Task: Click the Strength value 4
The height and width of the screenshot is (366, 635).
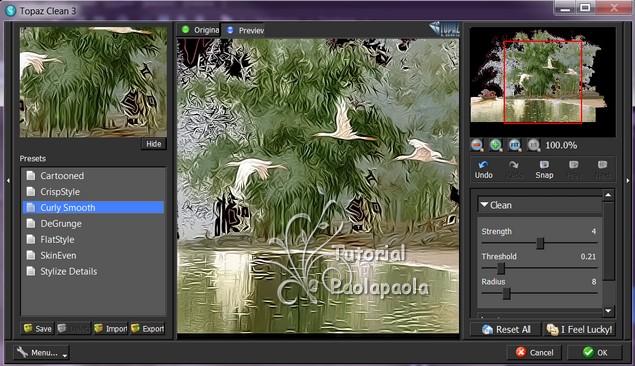Action: [593, 231]
